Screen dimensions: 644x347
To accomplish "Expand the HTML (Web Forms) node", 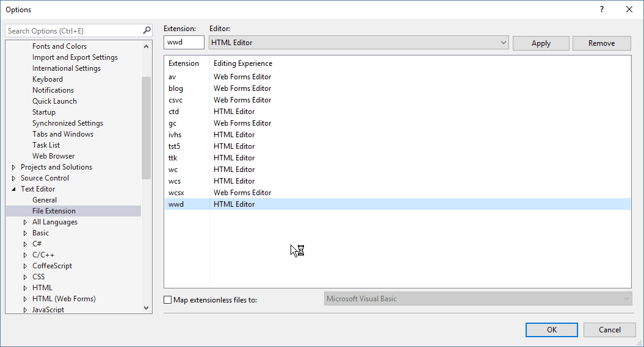I will coord(26,299).
